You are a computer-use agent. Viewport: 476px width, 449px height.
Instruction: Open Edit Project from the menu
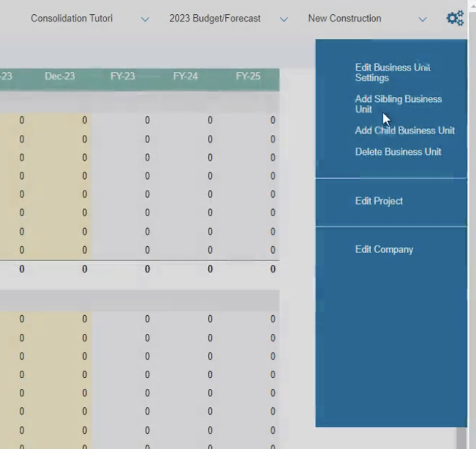tap(378, 201)
